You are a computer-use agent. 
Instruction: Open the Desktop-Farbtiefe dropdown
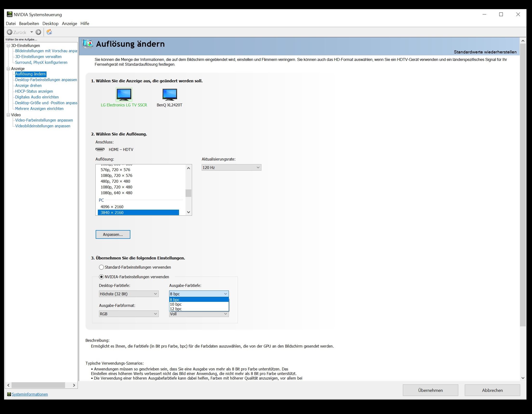point(129,294)
